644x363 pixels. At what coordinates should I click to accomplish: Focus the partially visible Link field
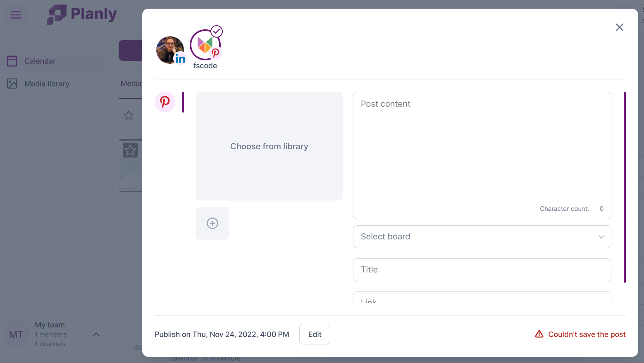pyautogui.click(x=482, y=298)
